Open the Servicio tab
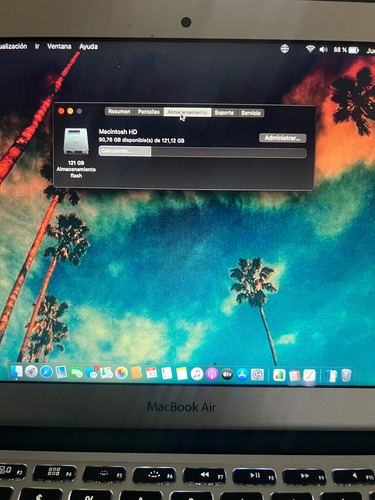The image size is (375, 500). tap(251, 113)
